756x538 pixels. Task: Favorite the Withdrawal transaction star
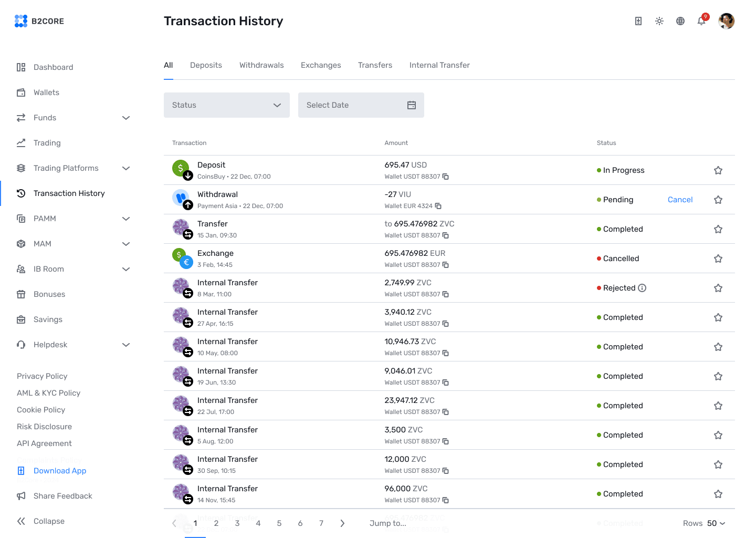pyautogui.click(x=718, y=200)
